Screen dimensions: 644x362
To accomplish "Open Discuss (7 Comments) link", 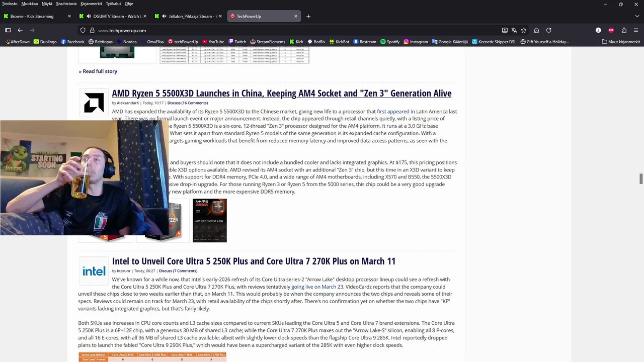I will 178,271.
